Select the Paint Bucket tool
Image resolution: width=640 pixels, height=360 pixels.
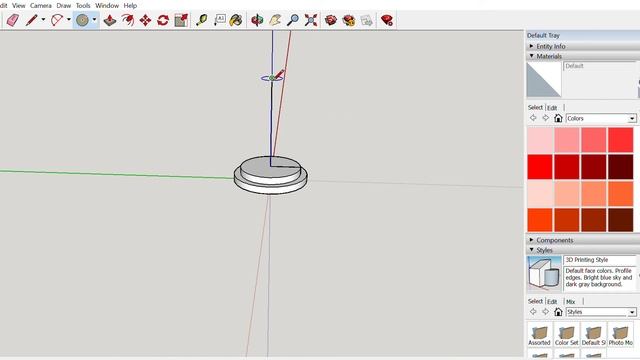pyautogui.click(x=236, y=20)
